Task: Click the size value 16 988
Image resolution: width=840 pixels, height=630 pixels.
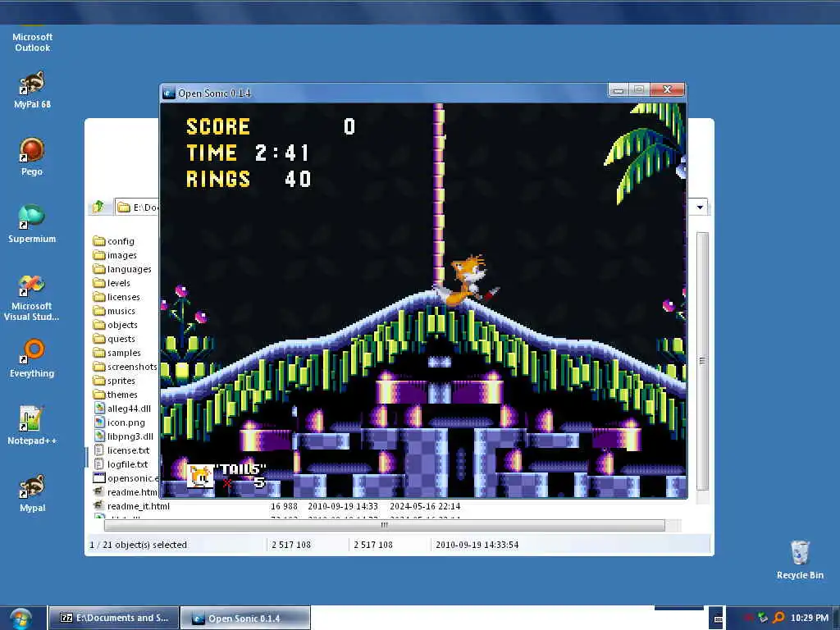Action: (284, 506)
